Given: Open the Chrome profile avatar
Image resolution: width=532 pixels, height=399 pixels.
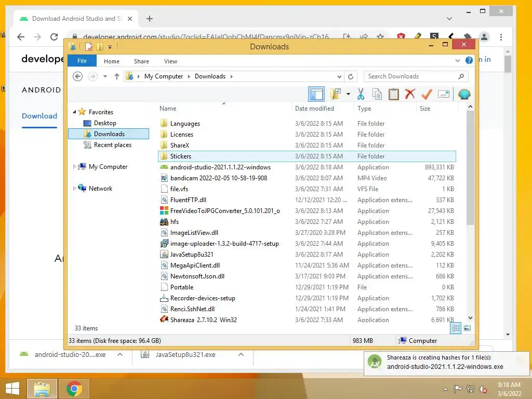Looking at the screenshot, I should point(484,37).
